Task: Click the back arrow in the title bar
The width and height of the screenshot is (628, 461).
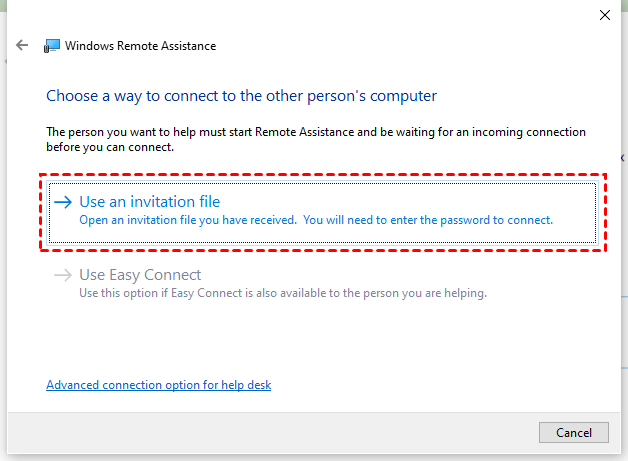Action: tap(22, 46)
